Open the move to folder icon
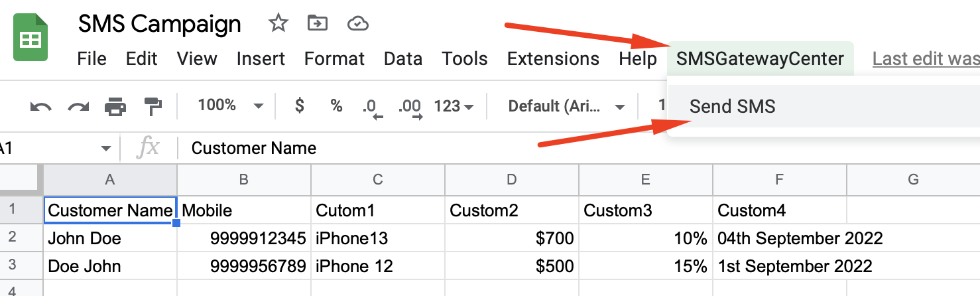The image size is (980, 296). 318,24
